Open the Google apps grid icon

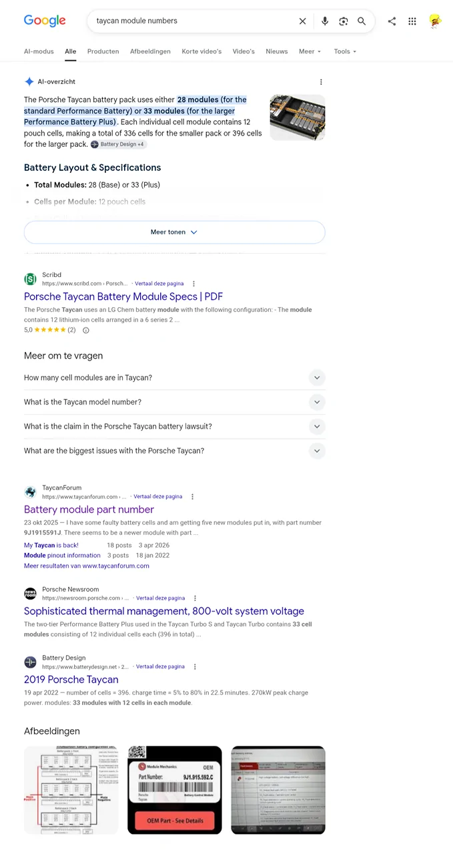click(412, 21)
